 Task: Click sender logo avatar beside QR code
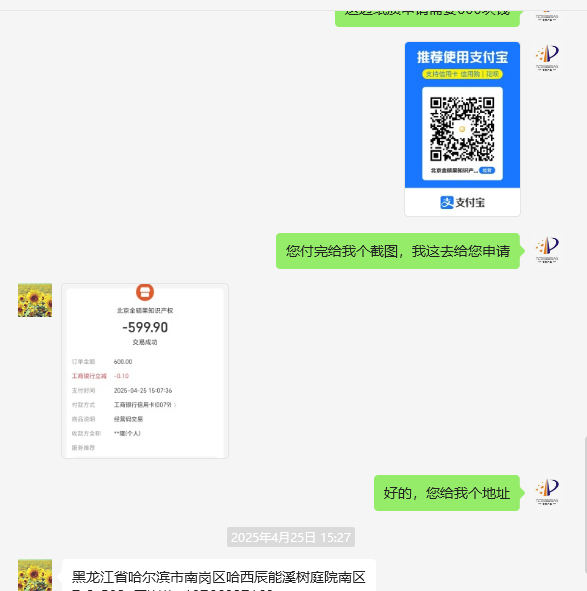tap(547, 59)
